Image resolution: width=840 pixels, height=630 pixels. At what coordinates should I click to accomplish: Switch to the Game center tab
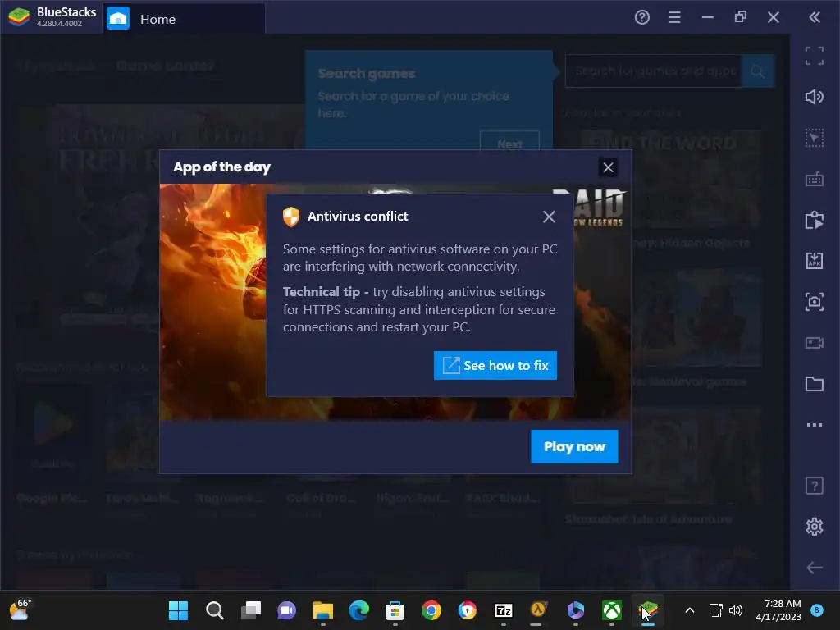(x=165, y=66)
